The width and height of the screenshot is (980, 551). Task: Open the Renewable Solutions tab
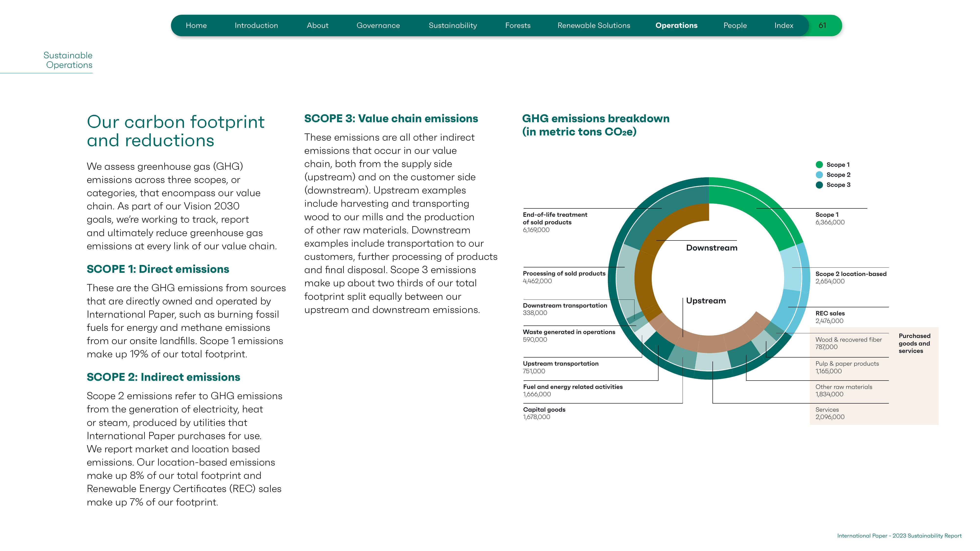point(593,25)
